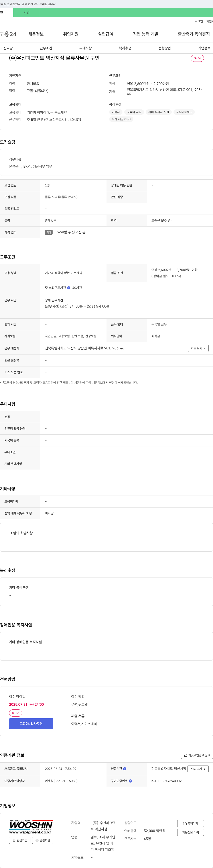Jump to the 기업정보 section tab
Image resolution: width=213 pixels, height=868 pixels.
(204, 48)
